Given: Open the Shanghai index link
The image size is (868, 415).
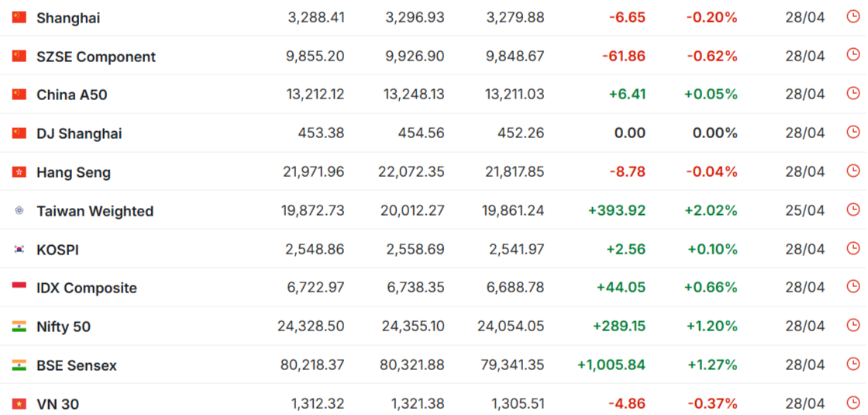Looking at the screenshot, I should click(68, 18).
